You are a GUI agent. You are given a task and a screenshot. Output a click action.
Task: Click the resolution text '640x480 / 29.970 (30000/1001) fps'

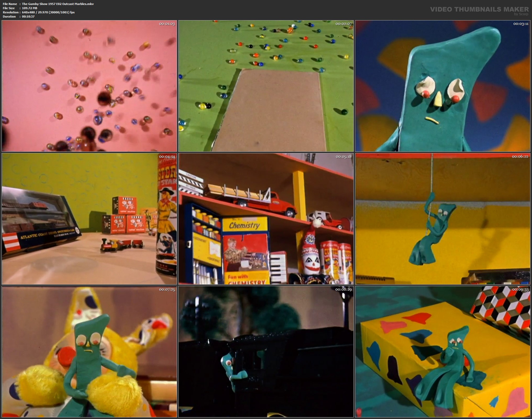click(x=48, y=12)
